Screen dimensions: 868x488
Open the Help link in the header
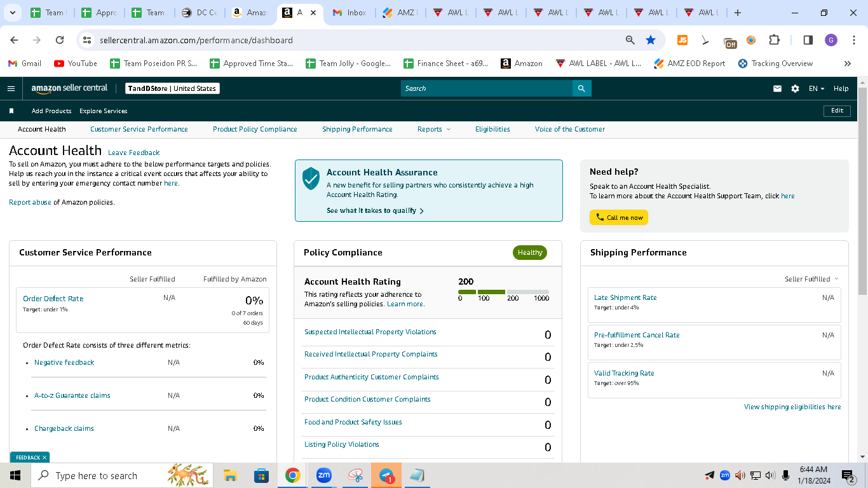click(x=841, y=89)
